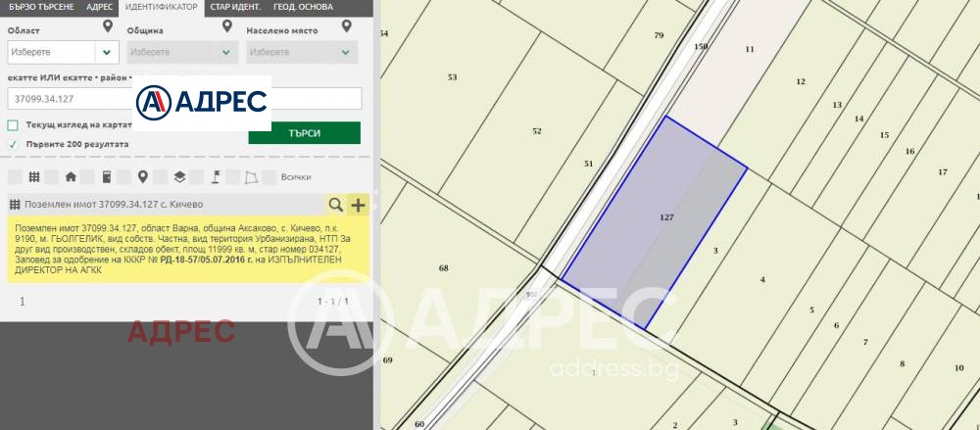Enable the Текущ изглед на картата checkbox
Image resolution: width=980 pixels, height=430 pixels.
(x=13, y=125)
